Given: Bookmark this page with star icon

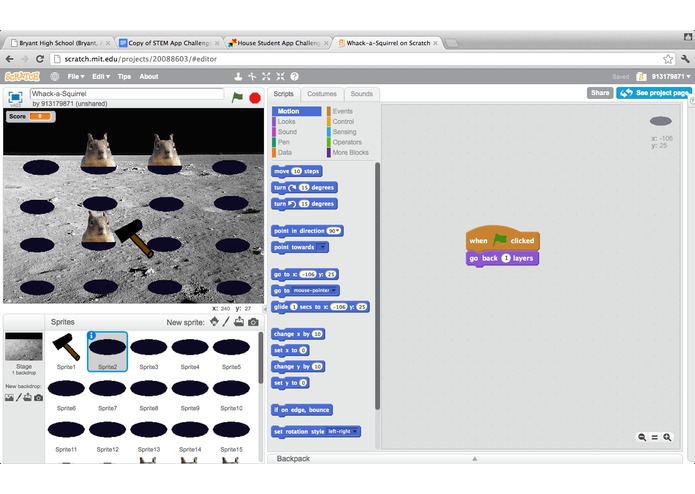Looking at the screenshot, I should [x=668, y=59].
